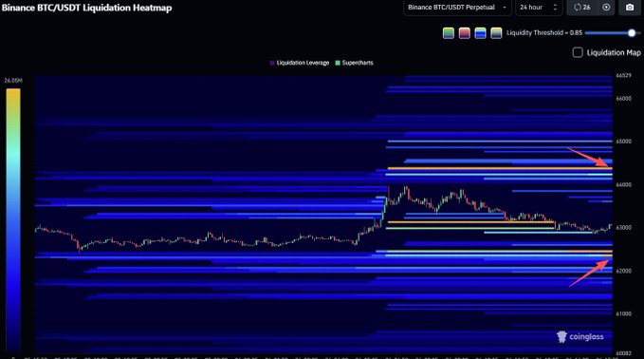This screenshot has width=644, height=359.
Task: Click the heatmap color gradient scale bar
Action: click(13, 220)
